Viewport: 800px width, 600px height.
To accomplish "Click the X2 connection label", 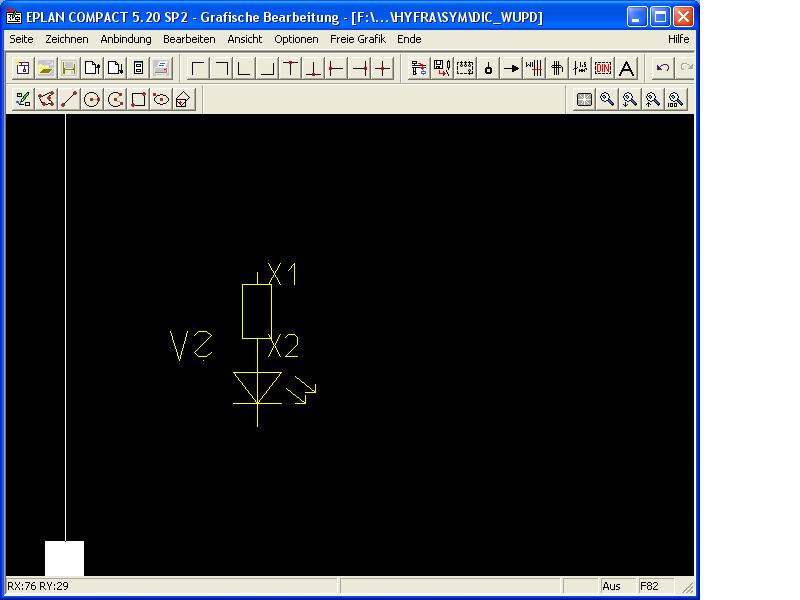I will (x=284, y=345).
